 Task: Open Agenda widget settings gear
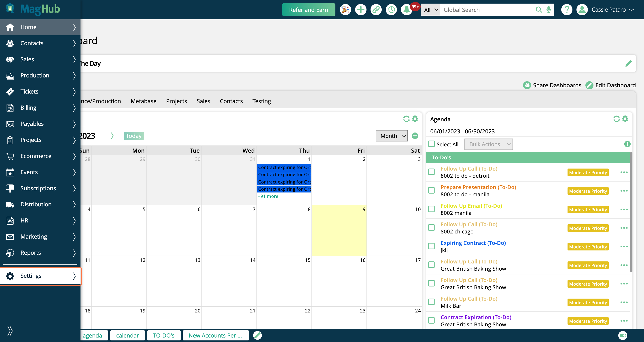coord(625,119)
